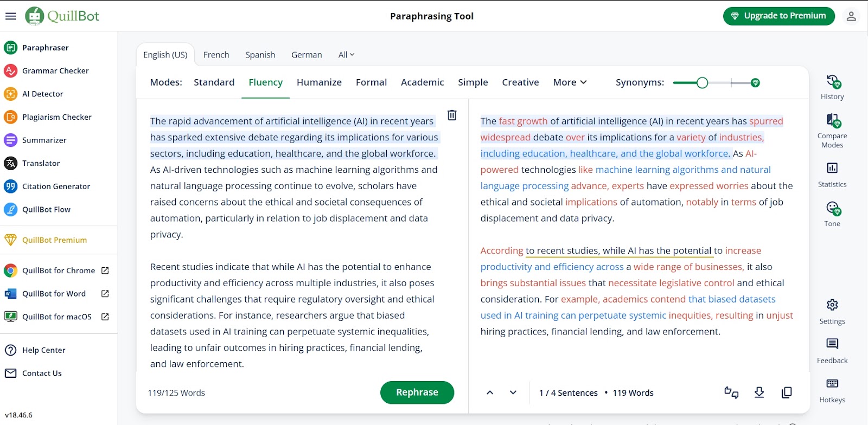Open QuillBot for Word link
The height and width of the screenshot is (425, 868).
59,294
